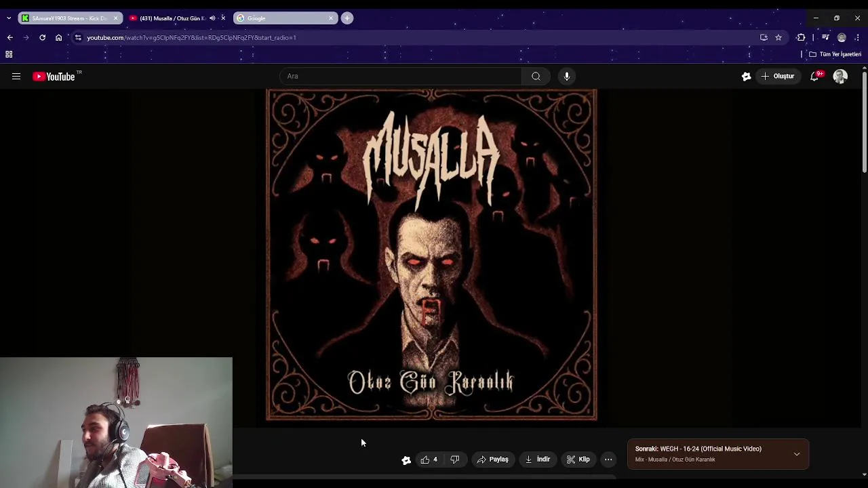Click the Musalla video player artwork
Image resolution: width=868 pixels, height=488 pixels.
(432, 255)
